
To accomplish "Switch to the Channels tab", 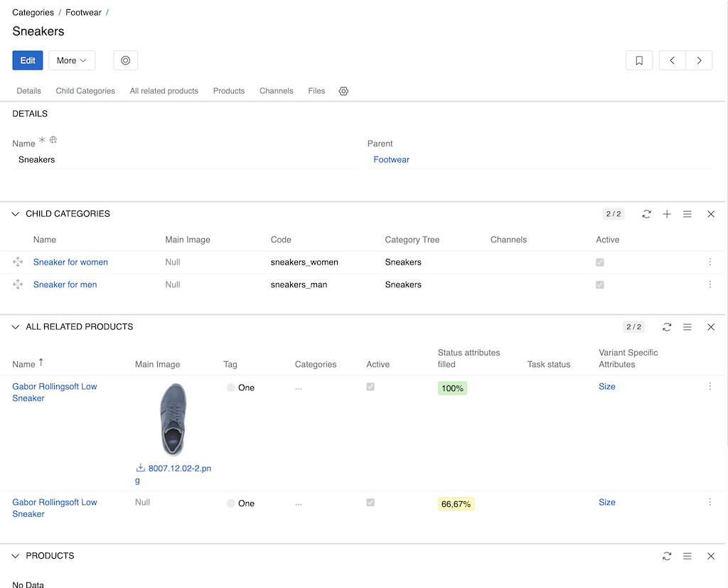I will point(276,91).
